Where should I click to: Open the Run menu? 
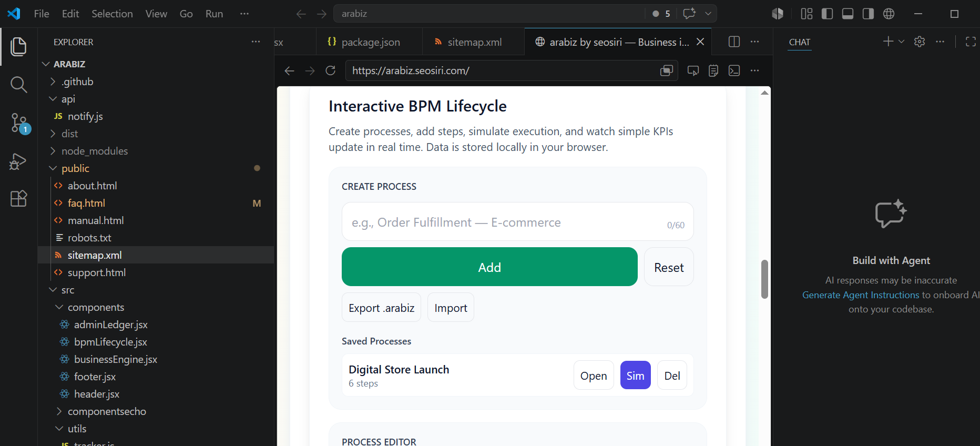click(x=214, y=14)
